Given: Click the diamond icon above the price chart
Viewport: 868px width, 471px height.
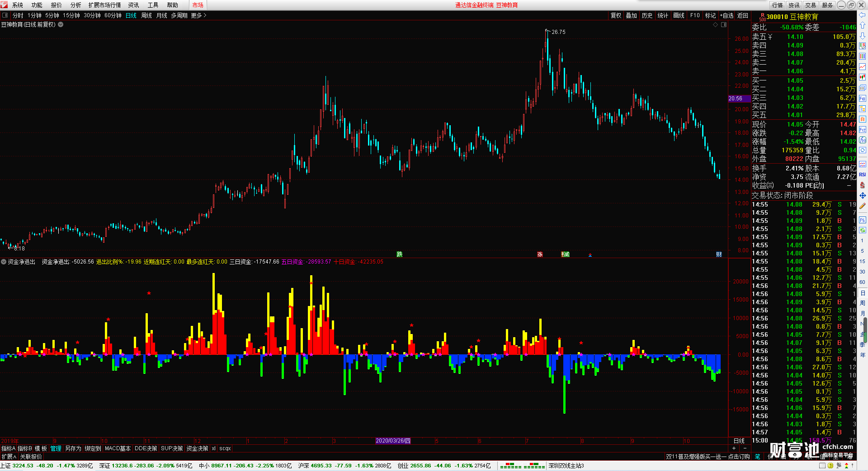Looking at the screenshot, I should pyautogui.click(x=715, y=25).
